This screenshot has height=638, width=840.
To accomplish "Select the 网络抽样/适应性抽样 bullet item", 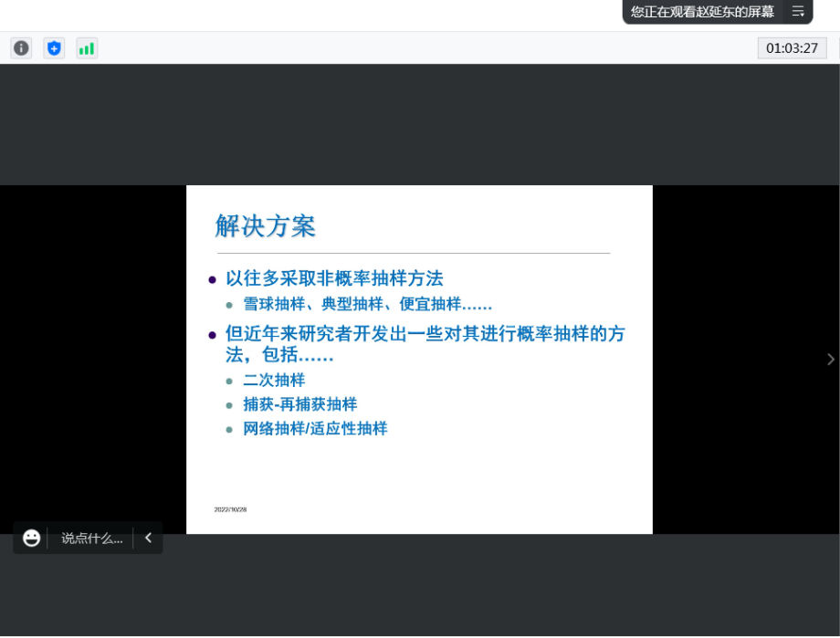I will [x=315, y=428].
